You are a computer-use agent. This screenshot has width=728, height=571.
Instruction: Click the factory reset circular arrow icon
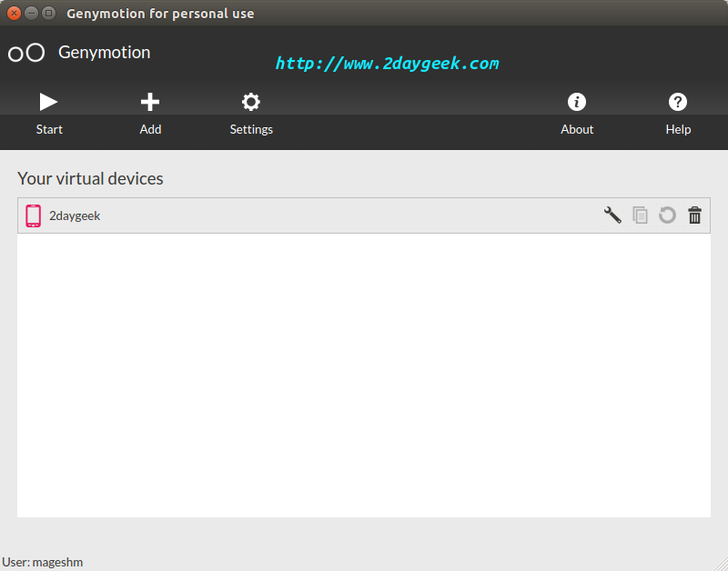point(667,215)
